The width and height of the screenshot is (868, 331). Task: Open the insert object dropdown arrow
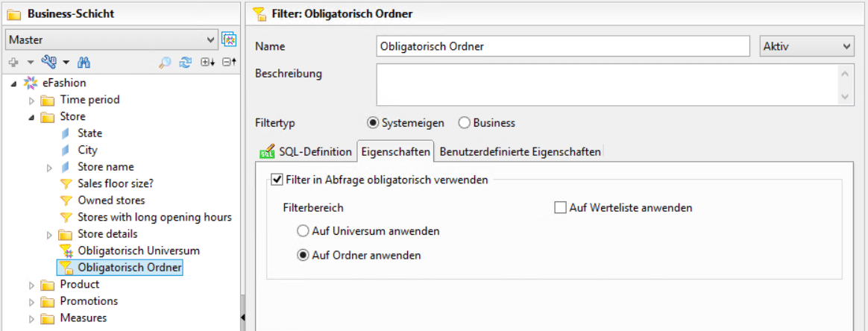pos(31,63)
